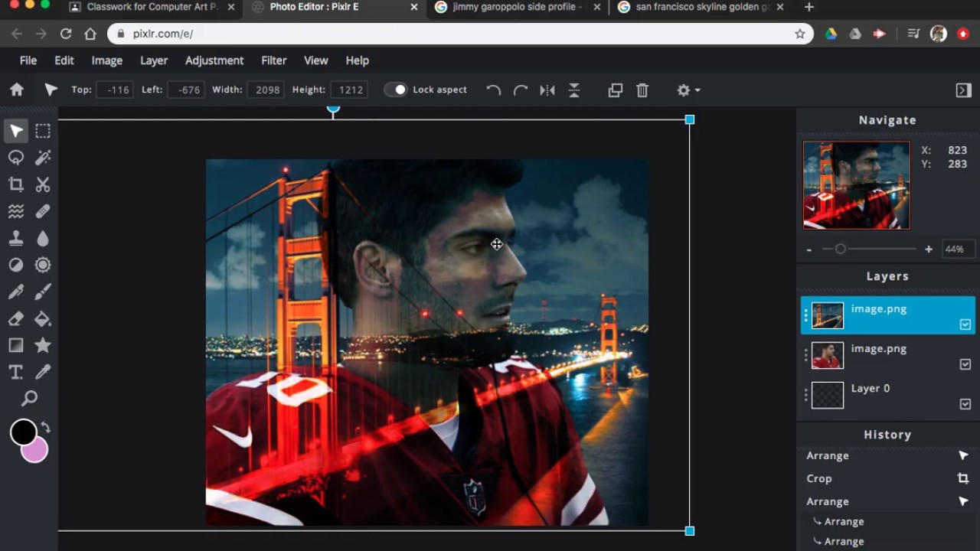This screenshot has height=551, width=980.
Task: Click the black foreground color swatch
Action: click(x=23, y=432)
